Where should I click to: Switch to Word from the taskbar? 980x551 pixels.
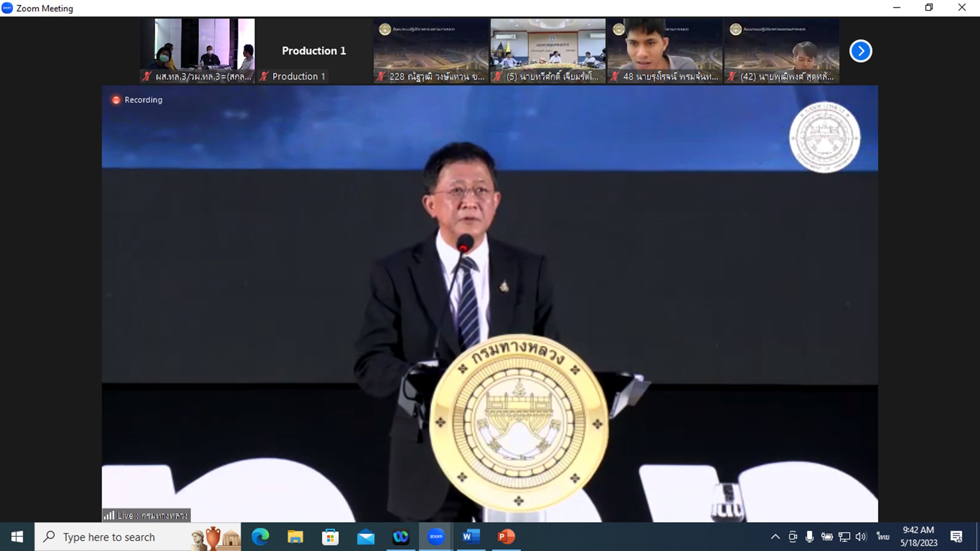click(x=470, y=537)
